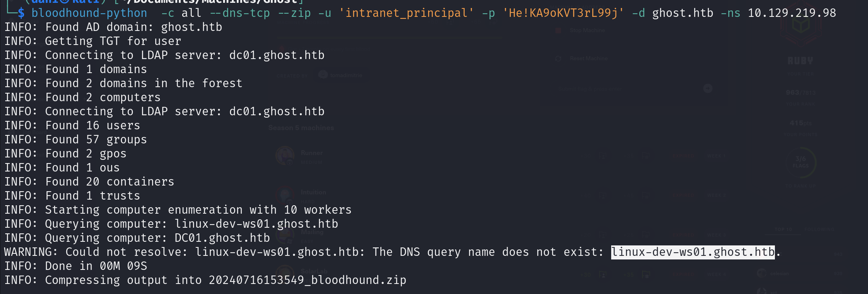Open tomadimitrie's creator profile link

click(346, 76)
